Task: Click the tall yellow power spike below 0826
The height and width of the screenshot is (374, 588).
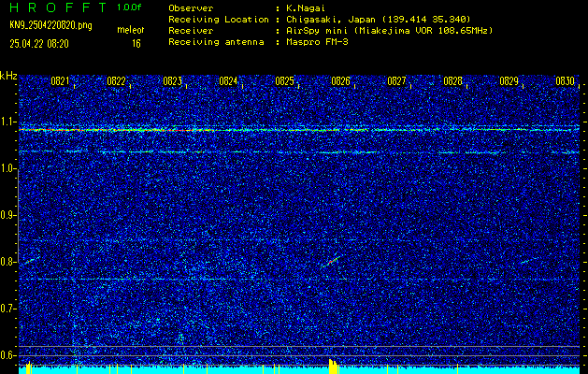Action: point(333,367)
